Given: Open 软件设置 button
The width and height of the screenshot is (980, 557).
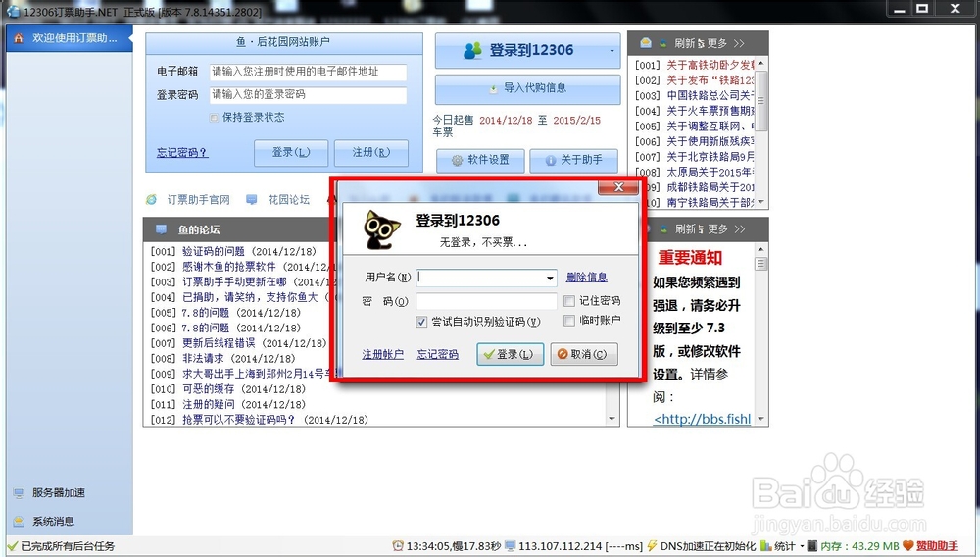Looking at the screenshot, I should 480,160.
